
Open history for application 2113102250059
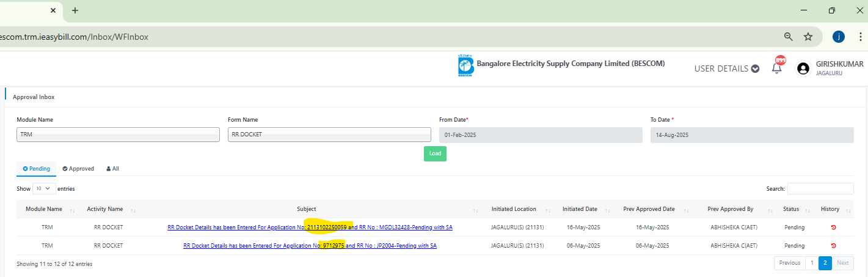pyautogui.click(x=834, y=227)
